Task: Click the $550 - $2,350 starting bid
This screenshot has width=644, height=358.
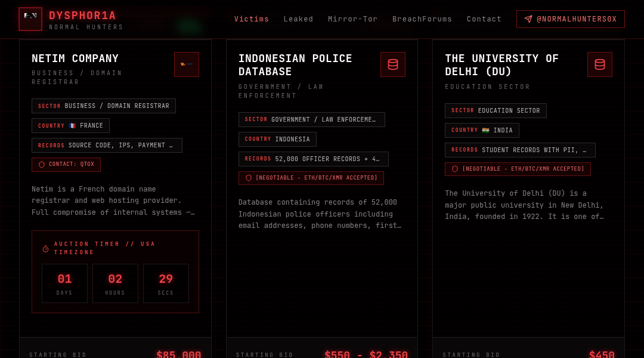Action: click(x=366, y=354)
